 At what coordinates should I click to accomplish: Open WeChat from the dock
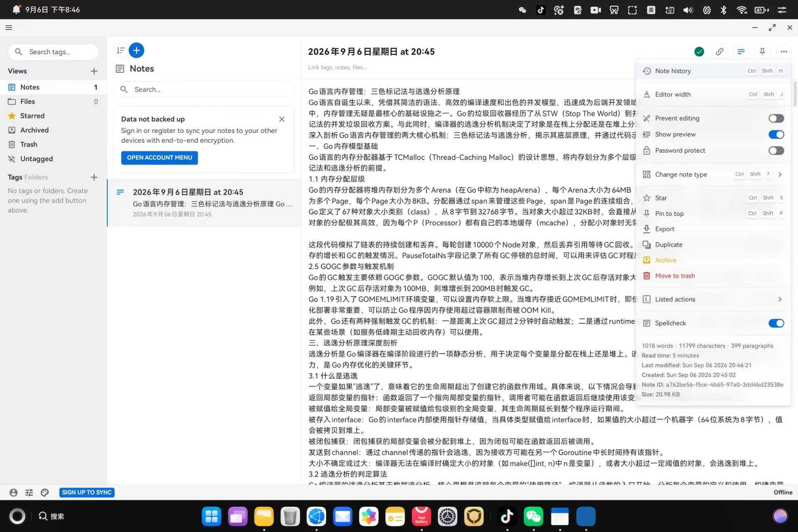pyautogui.click(x=533, y=517)
